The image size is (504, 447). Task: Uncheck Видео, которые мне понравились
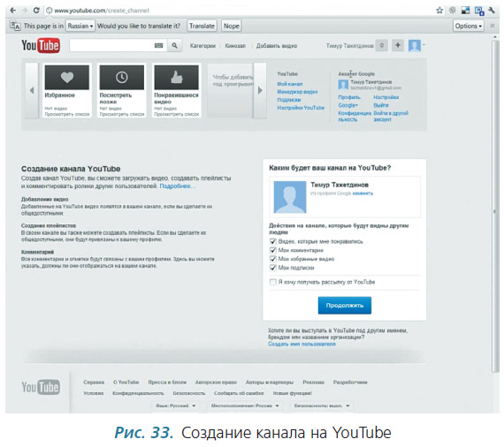[273, 241]
